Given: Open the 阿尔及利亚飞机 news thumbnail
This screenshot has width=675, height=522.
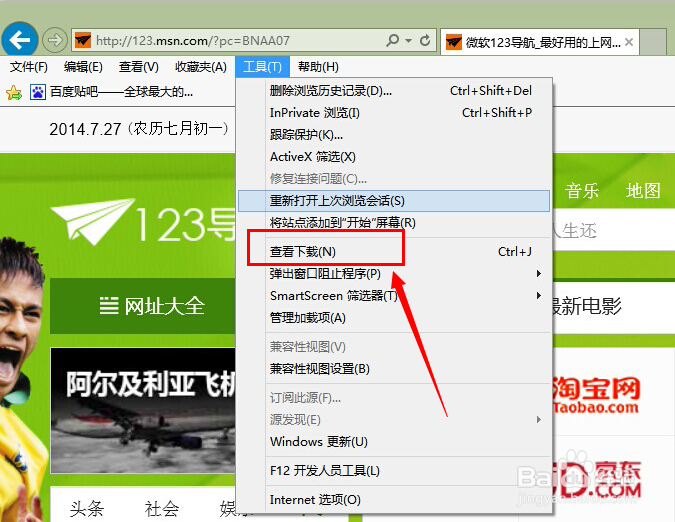Looking at the screenshot, I should click(143, 410).
